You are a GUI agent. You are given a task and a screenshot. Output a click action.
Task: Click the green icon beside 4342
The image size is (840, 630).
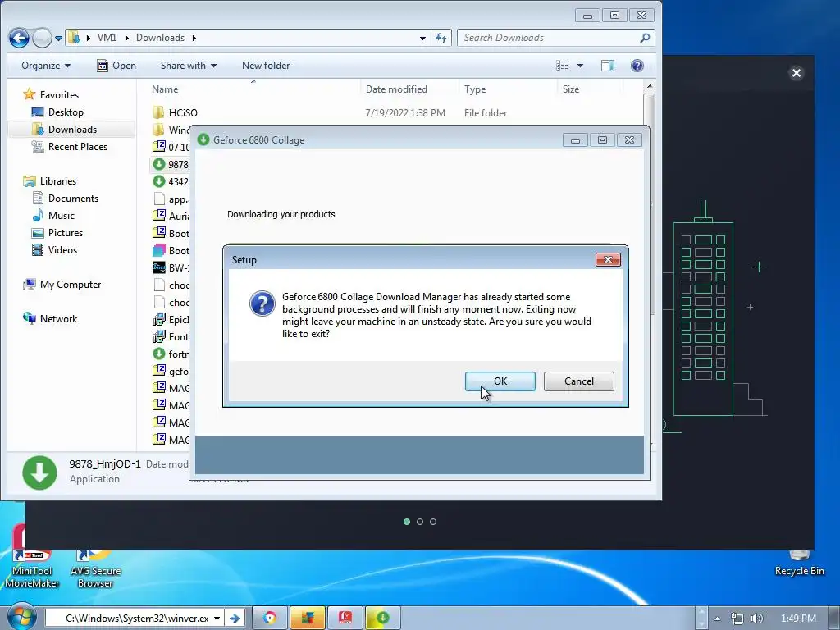(158, 181)
